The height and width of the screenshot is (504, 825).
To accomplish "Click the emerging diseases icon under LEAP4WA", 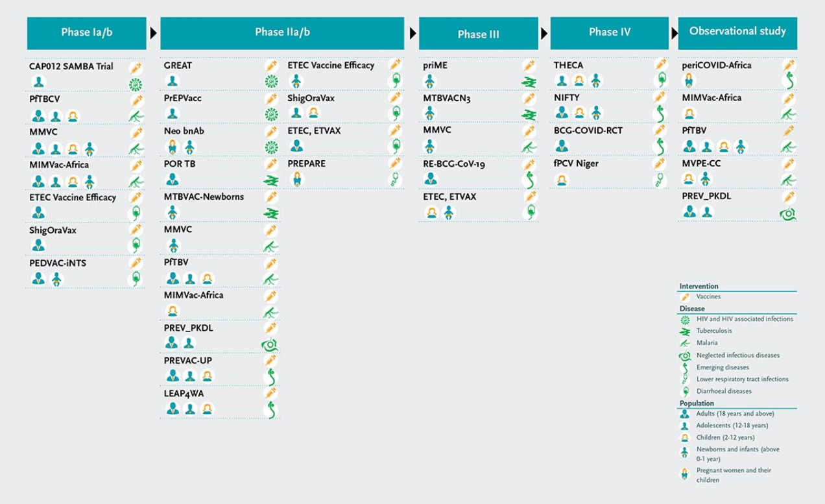I will click(271, 410).
